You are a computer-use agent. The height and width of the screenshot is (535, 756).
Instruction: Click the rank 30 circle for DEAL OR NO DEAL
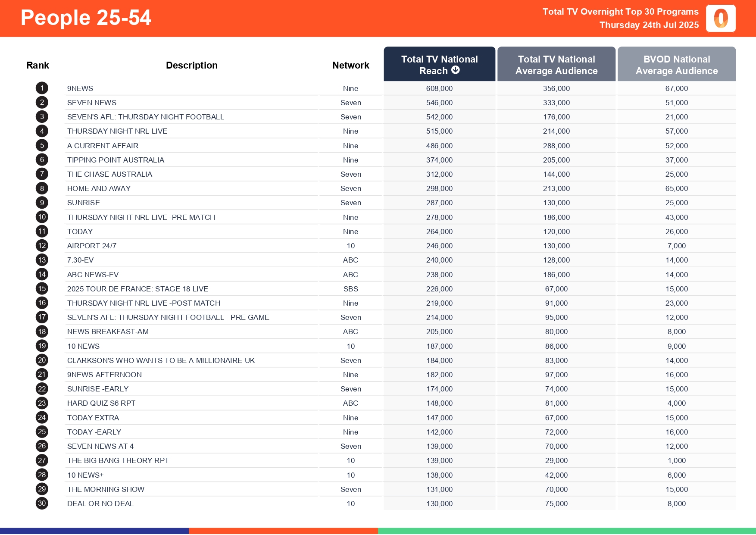pyautogui.click(x=41, y=503)
